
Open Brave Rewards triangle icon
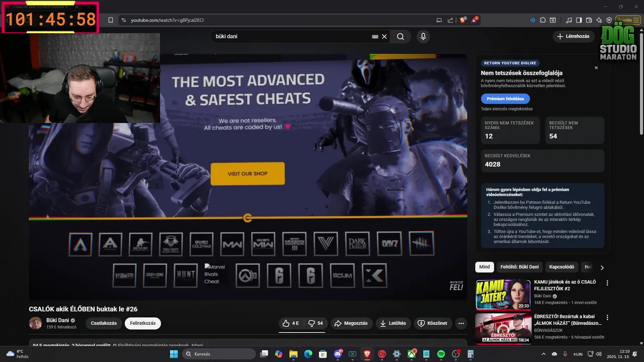point(474,20)
